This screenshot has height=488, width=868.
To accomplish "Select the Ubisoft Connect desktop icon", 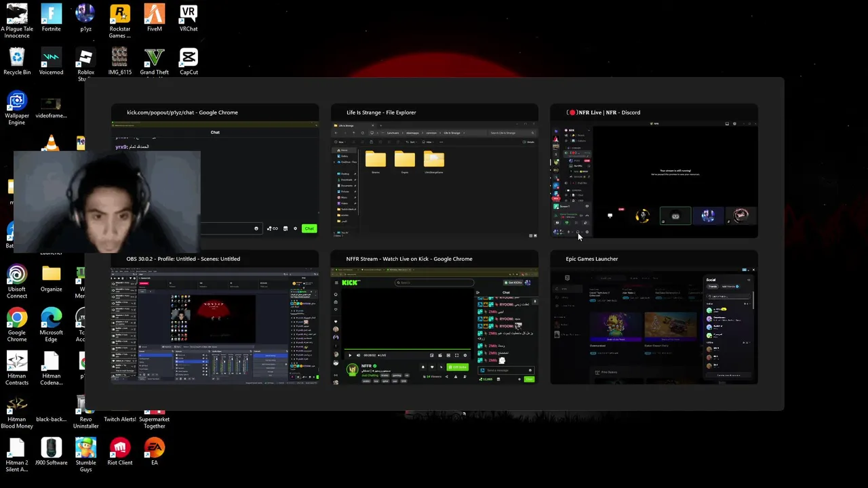I will pyautogui.click(x=17, y=281).
